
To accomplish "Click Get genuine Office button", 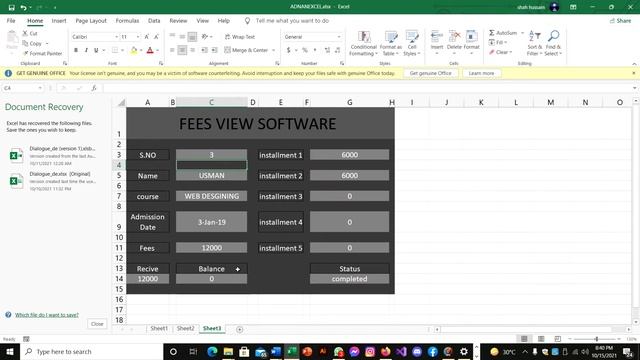I will pyautogui.click(x=431, y=73).
